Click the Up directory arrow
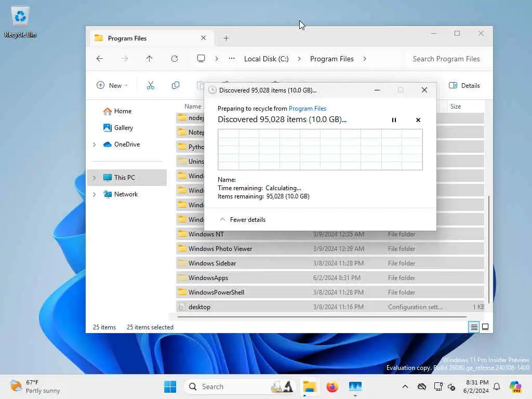The width and height of the screenshot is (532, 399). 149,59
